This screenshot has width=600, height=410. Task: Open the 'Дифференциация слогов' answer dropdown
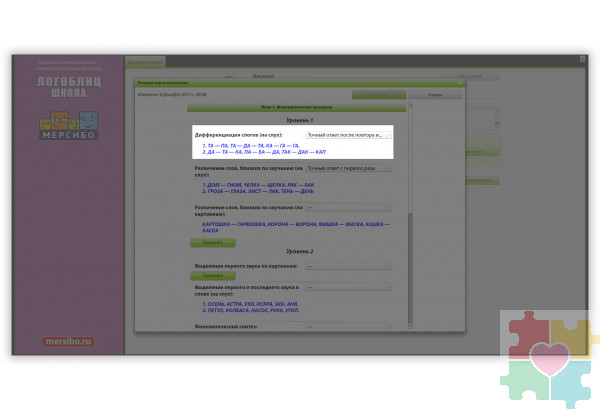pyautogui.click(x=347, y=134)
